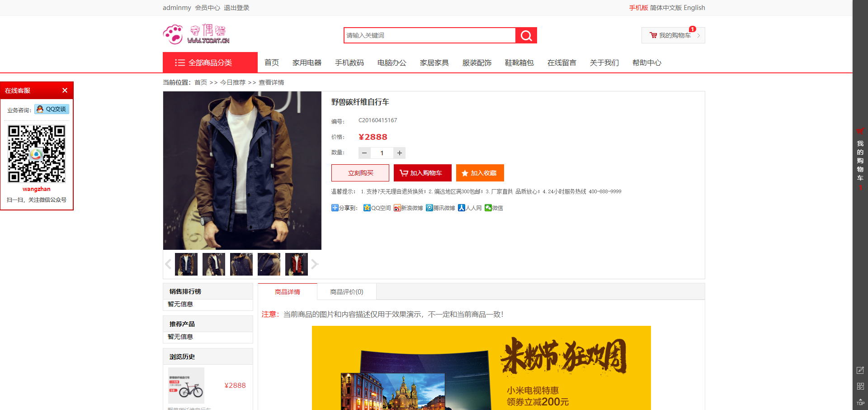Switch to 手机版 mobile site
The width and height of the screenshot is (868, 410).
point(638,8)
